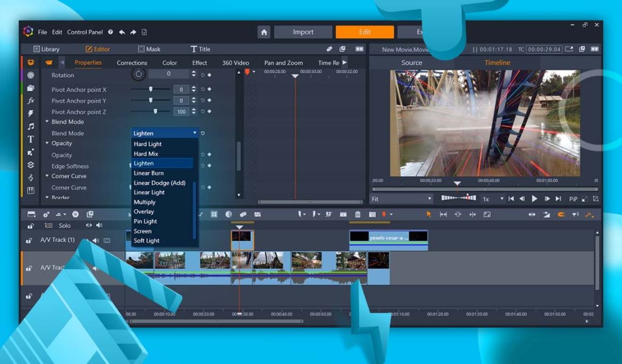Jump to the start with the skip-to-beginning button
Screen dimensions: 622x364
tap(511, 199)
